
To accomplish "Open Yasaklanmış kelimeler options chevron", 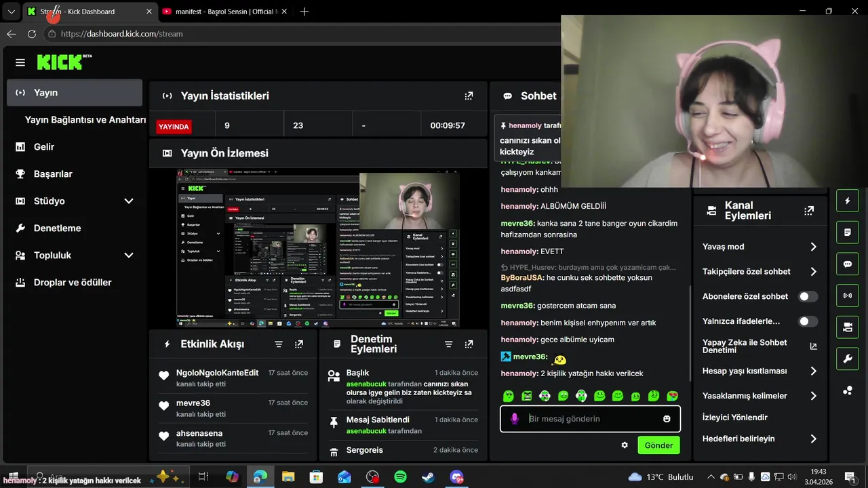I will tap(813, 396).
